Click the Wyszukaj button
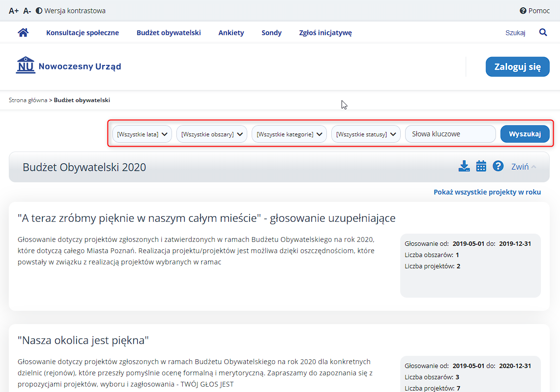The image size is (560, 392). (525, 134)
